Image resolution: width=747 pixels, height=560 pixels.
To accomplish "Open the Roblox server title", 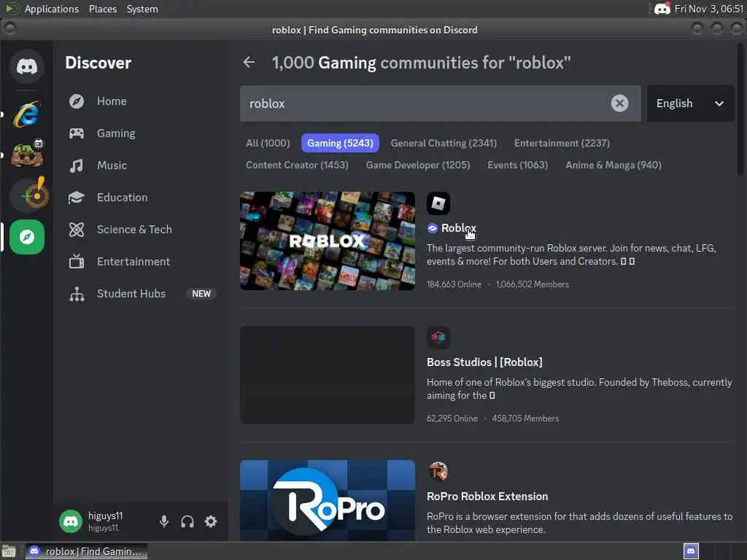I will point(458,228).
